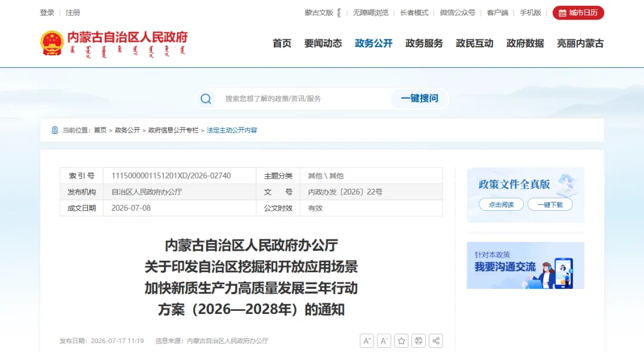Expand 微信公众号 QR popup link

[x=457, y=13]
